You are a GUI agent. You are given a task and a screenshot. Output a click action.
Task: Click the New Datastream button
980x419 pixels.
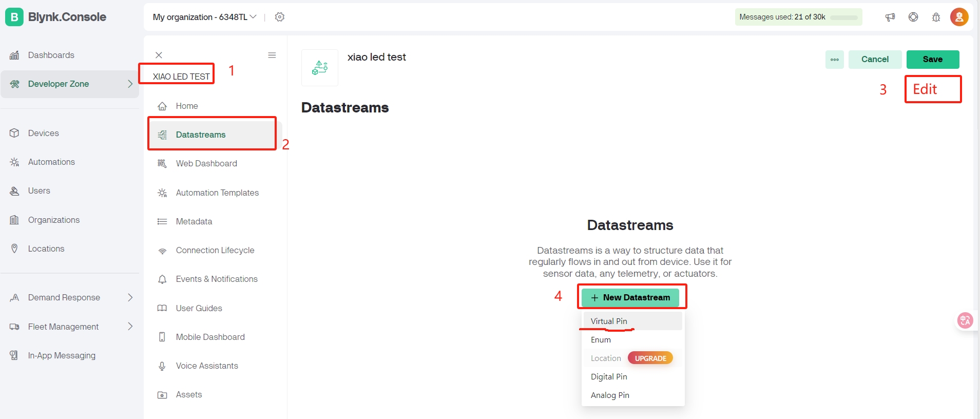(630, 297)
